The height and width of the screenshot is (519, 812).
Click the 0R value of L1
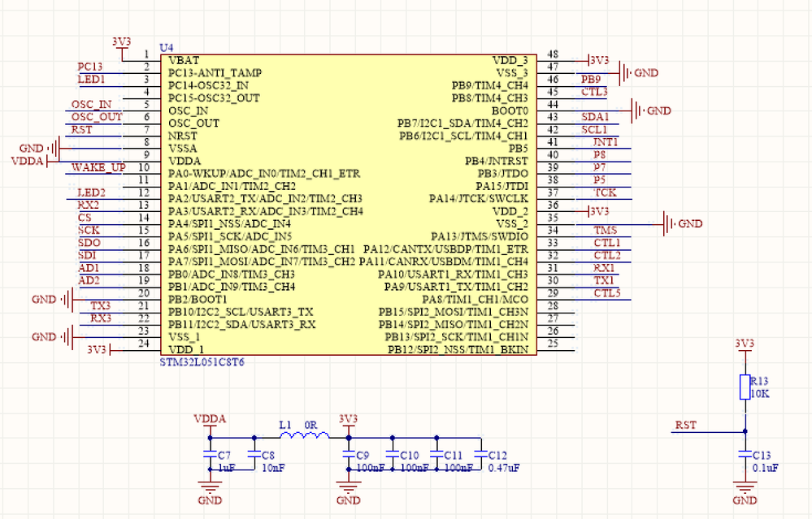(x=310, y=426)
